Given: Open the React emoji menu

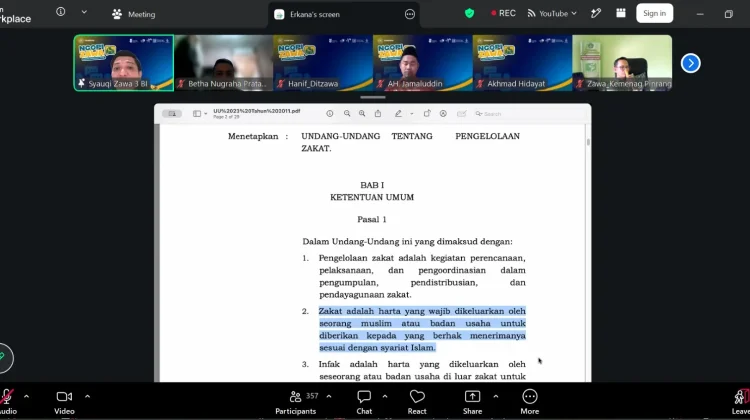Looking at the screenshot, I should pyautogui.click(x=417, y=402).
